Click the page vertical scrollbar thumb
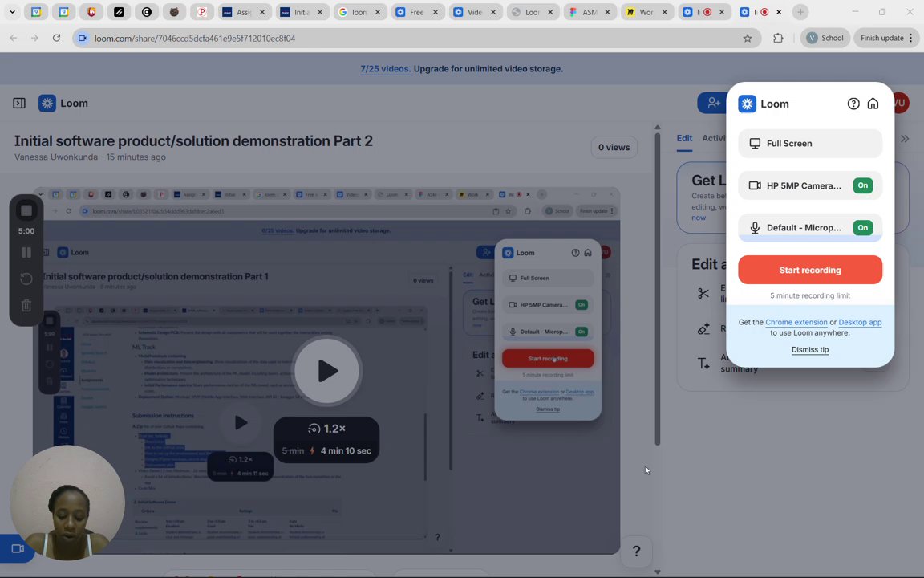 (x=658, y=289)
